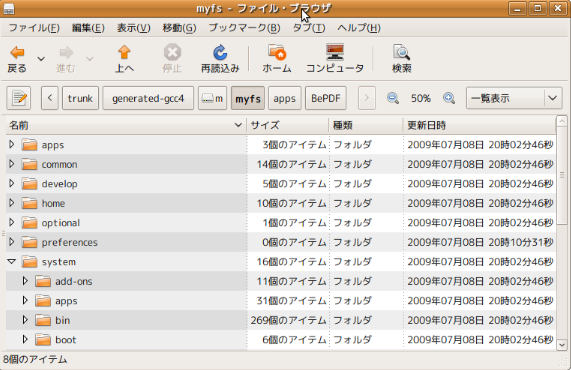Expand the preferences folder tree
Screen dimensions: 571x370
click(x=12, y=242)
